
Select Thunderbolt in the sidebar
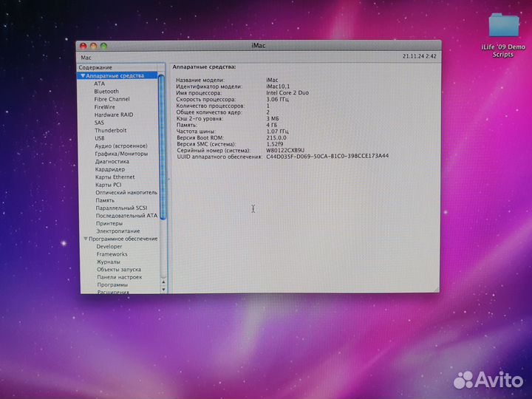tap(111, 130)
